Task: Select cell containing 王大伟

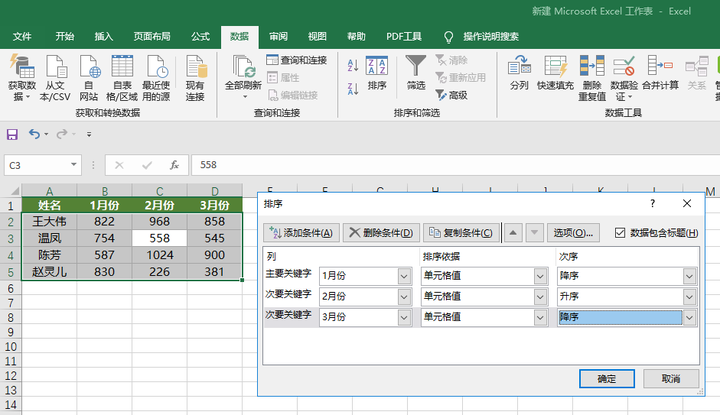Action: click(49, 222)
